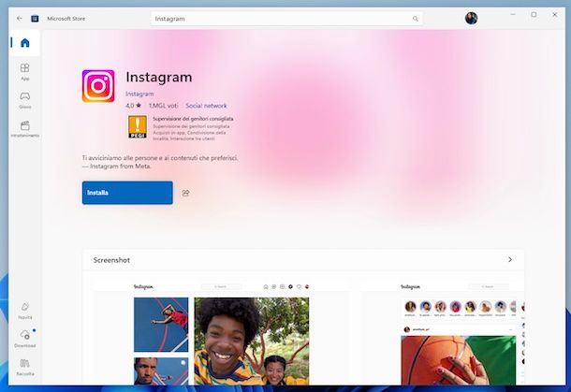Open the Giochi sidebar section
Screen dimensions: 571x392
pos(24,100)
